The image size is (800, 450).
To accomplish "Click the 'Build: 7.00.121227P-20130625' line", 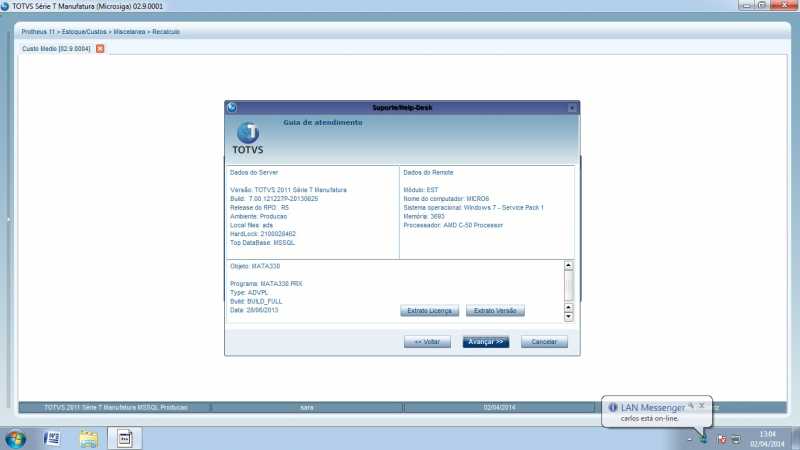I will pos(274,198).
